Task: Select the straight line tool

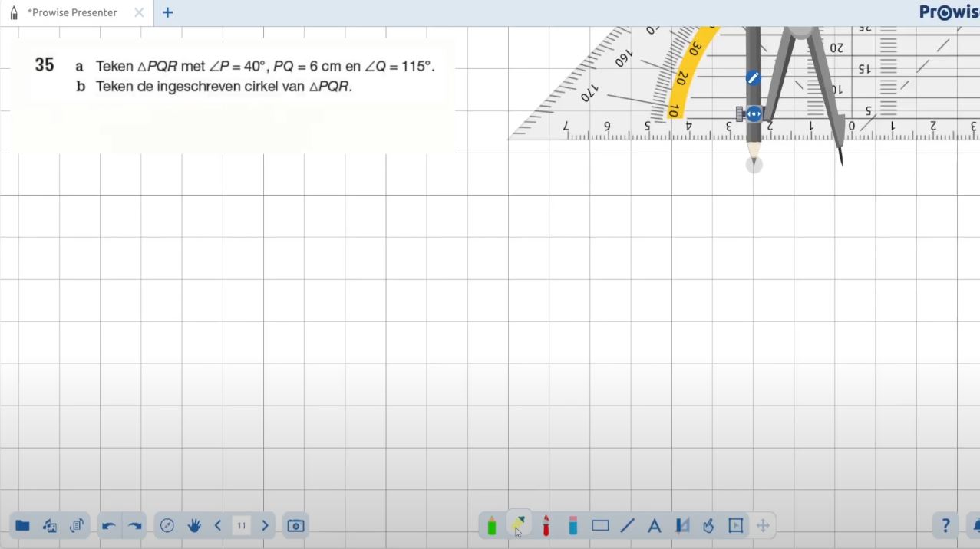Action: pos(627,526)
